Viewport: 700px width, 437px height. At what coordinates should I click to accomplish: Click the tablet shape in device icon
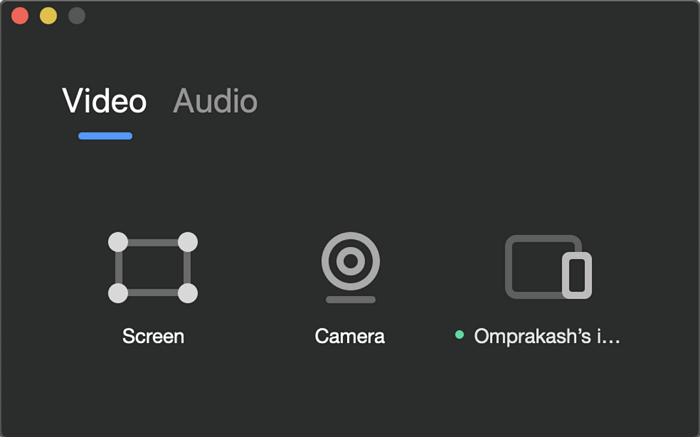(535, 265)
